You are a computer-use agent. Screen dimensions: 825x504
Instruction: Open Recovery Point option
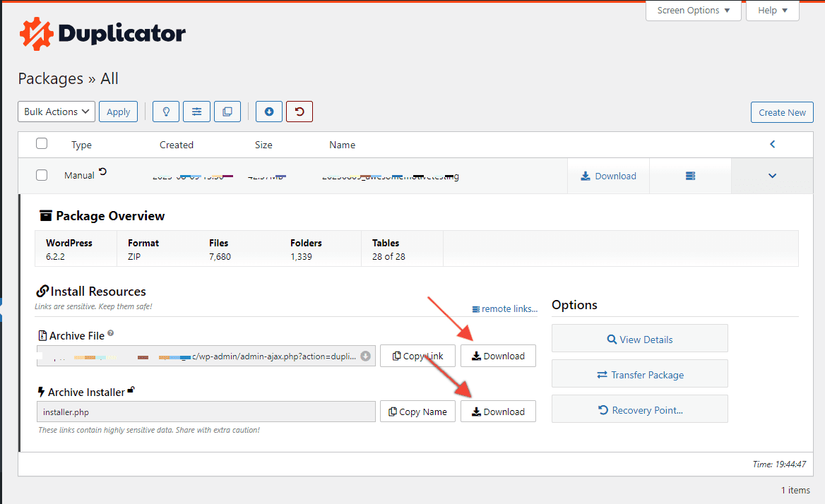[640, 410]
